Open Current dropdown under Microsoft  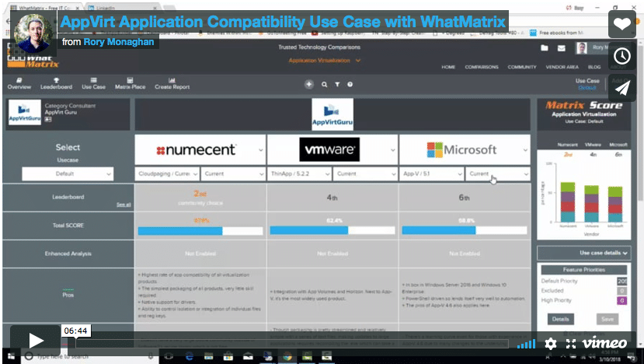(x=498, y=174)
